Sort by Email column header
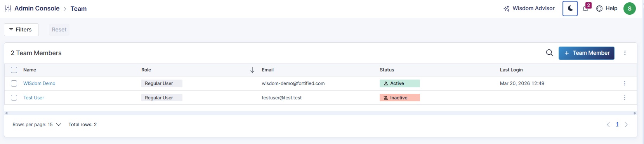The width and height of the screenshot is (644, 144). (267, 70)
